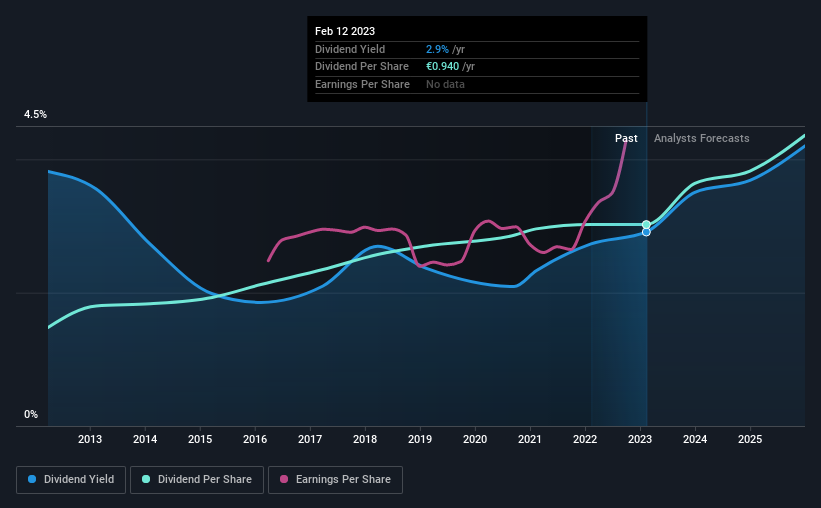
Task: Click the blue Dividend Yield legend dot
Action: [32, 479]
